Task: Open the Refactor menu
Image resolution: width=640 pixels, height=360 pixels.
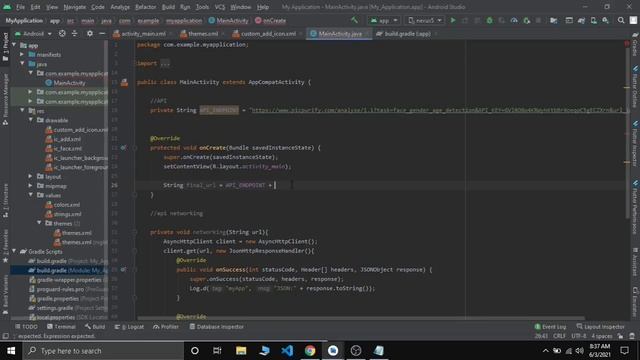Action: [145, 7]
